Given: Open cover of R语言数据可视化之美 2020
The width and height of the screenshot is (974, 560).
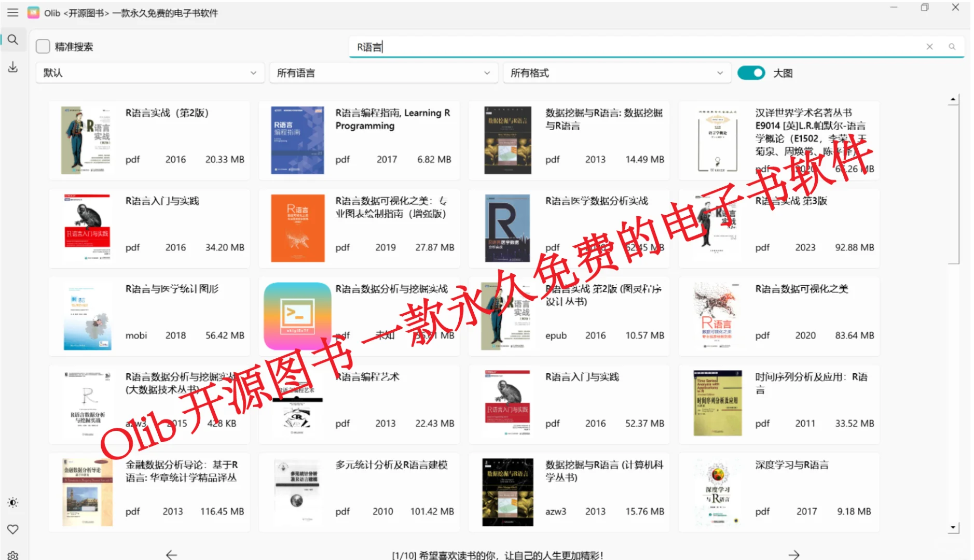Looking at the screenshot, I should coord(718,316).
